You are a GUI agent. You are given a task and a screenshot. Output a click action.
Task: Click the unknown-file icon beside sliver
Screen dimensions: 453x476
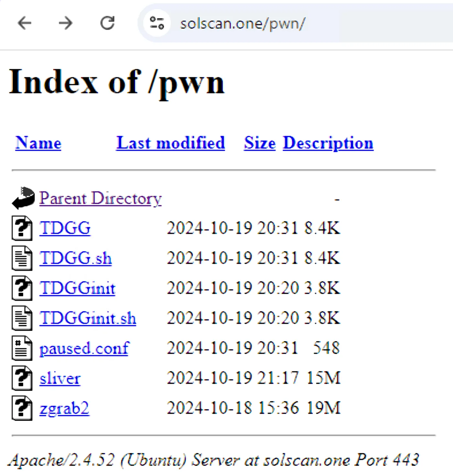coord(22,378)
